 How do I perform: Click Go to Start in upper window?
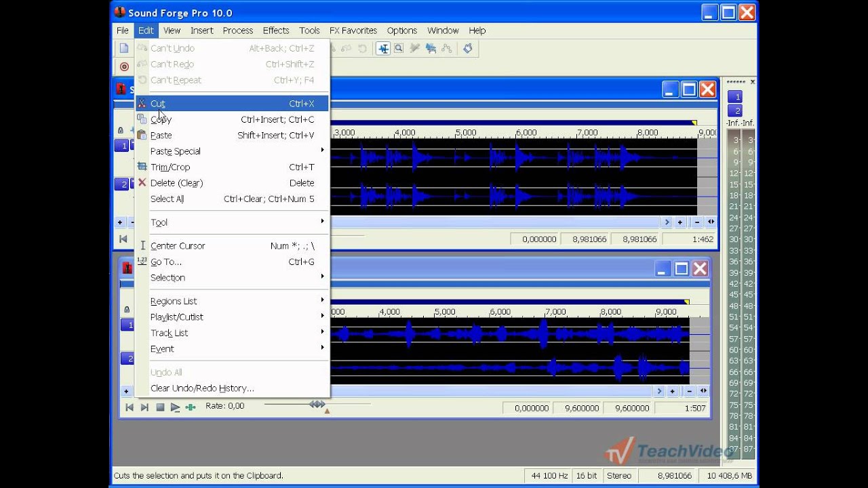tap(123, 239)
